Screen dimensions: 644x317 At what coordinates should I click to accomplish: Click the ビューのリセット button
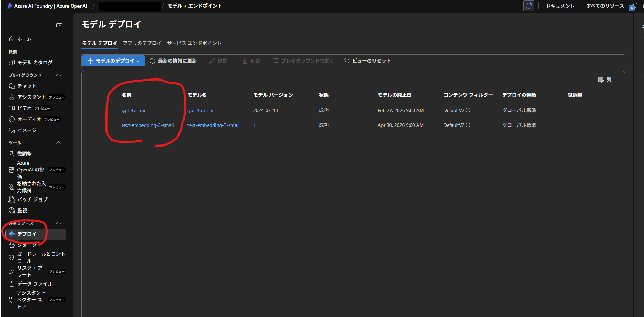pos(368,61)
